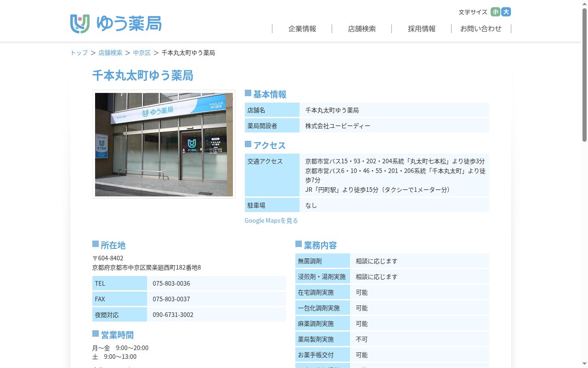Viewport: 588px width, 368px height.
Task: Select the TEL number 075-803-0036
Action: 171,283
